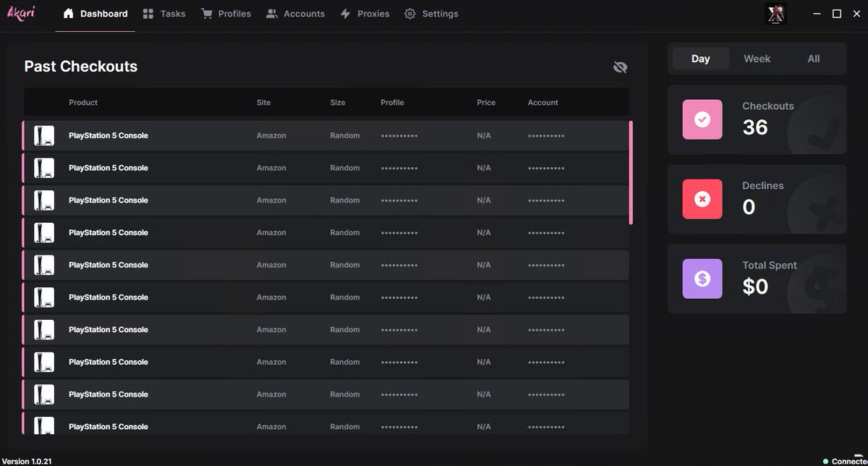Click the Checkouts count 36
Screen dimensions: 868x466
pyautogui.click(x=755, y=127)
